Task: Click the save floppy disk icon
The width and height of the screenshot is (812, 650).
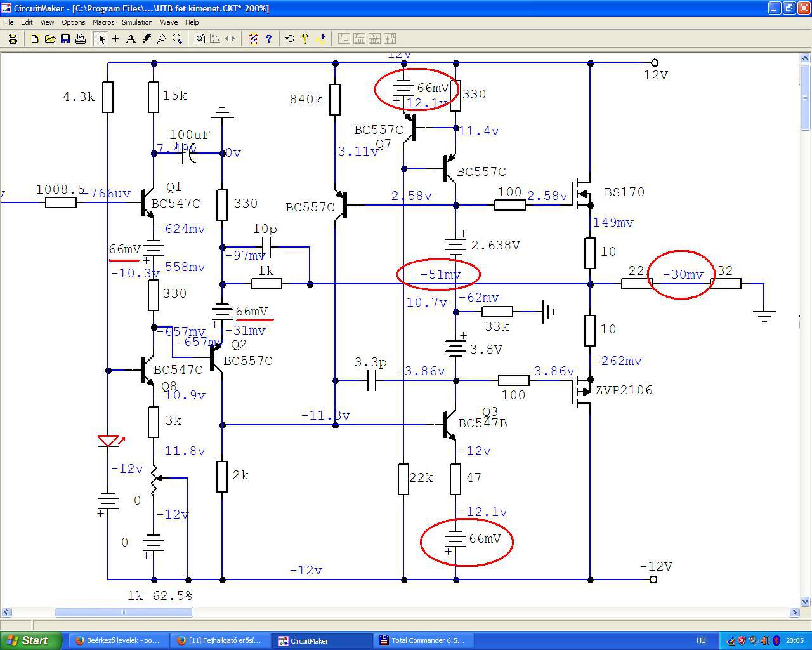Action: coord(65,39)
